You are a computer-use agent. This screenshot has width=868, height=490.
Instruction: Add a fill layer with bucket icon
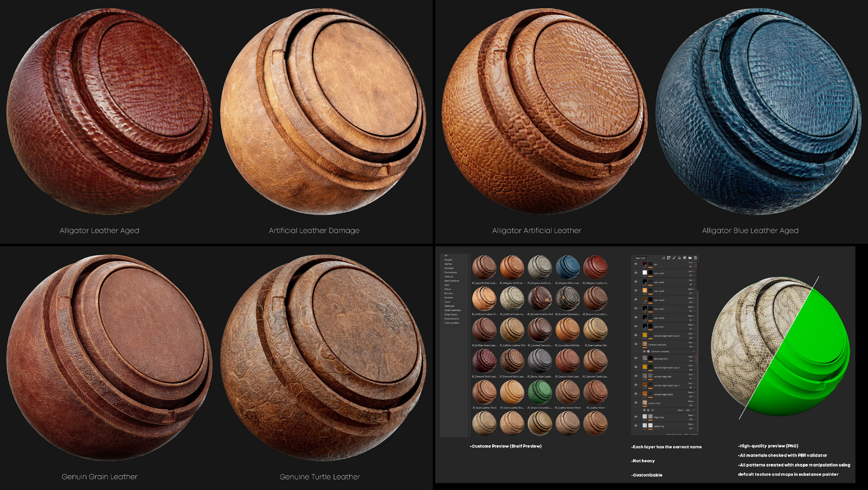(x=679, y=258)
